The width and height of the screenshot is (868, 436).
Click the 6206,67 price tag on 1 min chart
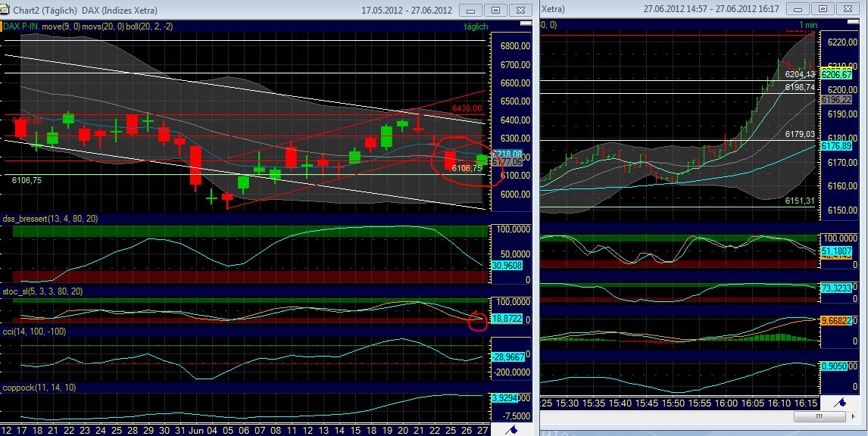tap(835, 75)
